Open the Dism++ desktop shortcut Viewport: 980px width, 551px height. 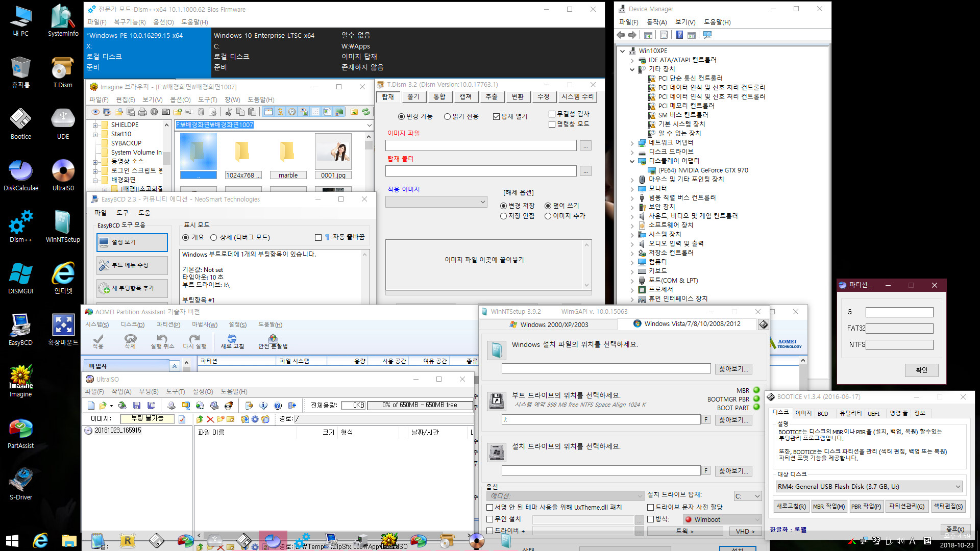coord(20,226)
